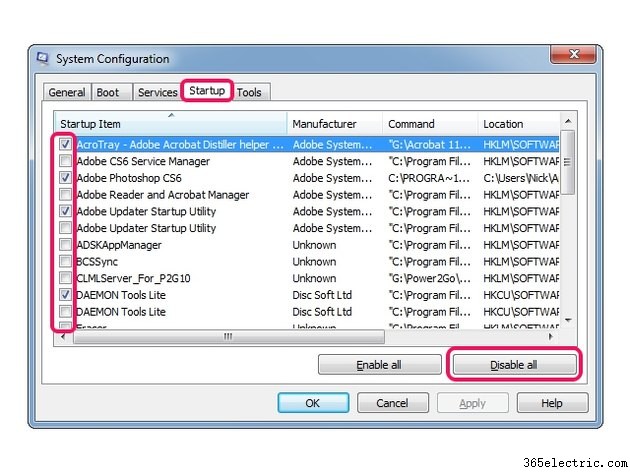The width and height of the screenshot is (630, 472).
Task: Click the horizontal scrollbar thumb
Action: pos(229,337)
